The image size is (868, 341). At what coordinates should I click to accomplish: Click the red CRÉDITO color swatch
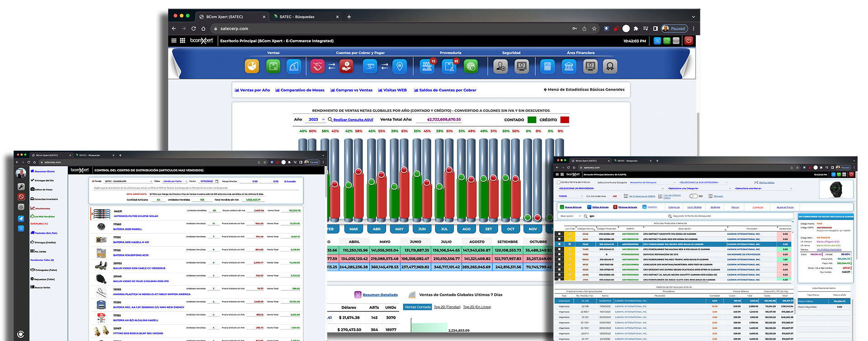pyautogui.click(x=564, y=120)
